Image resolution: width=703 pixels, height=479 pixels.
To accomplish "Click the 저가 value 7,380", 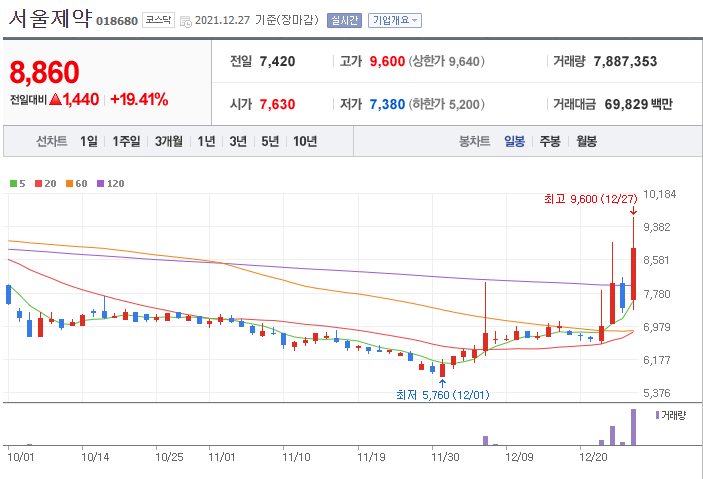I will (387, 104).
